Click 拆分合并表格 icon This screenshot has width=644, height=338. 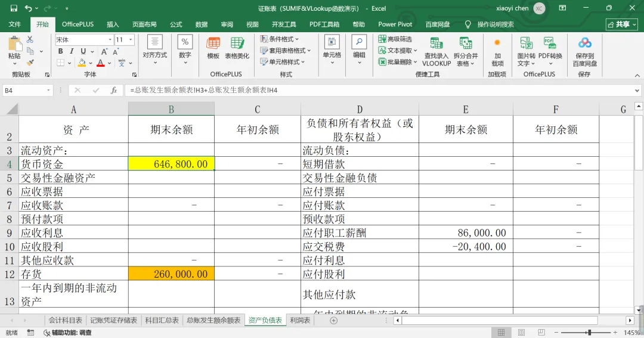[465, 51]
